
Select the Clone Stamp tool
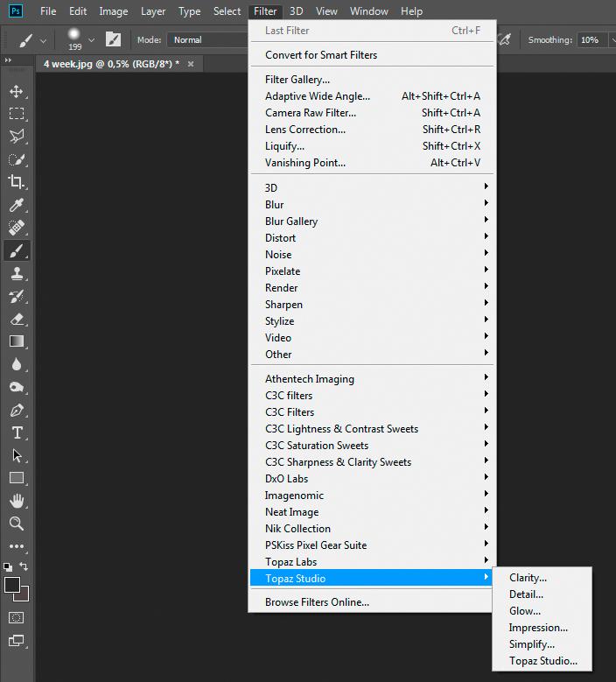pyautogui.click(x=17, y=273)
